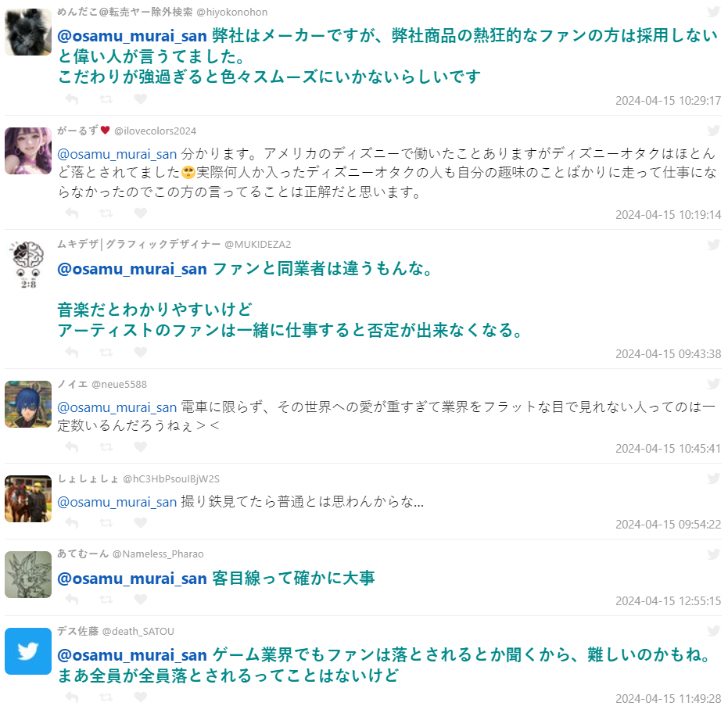The height and width of the screenshot is (706, 728).
Task: Like the ilovecolors2024 Disney tweet
Action: coord(140,213)
